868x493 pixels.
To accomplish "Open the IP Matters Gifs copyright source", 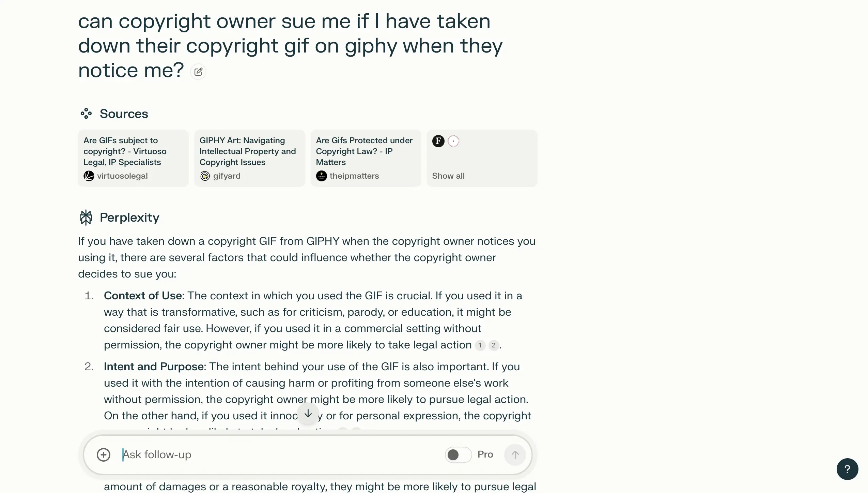I will [366, 158].
